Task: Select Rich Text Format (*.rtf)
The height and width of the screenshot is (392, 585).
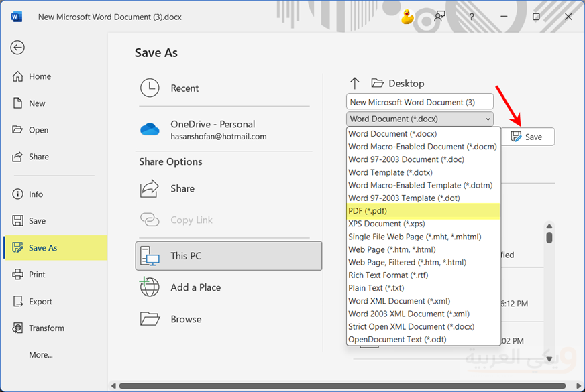Action: pos(423,275)
